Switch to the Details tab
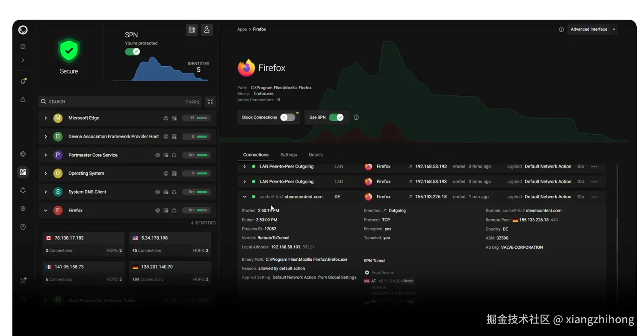The width and height of the screenshot is (644, 336). click(316, 155)
